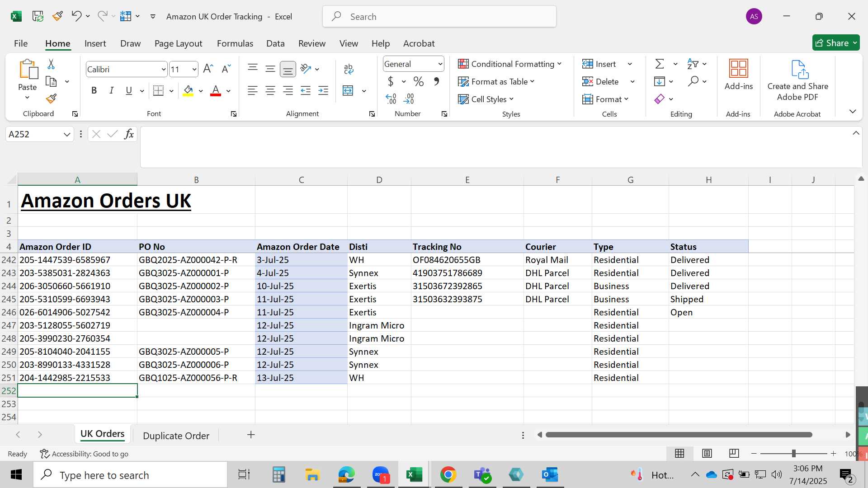Toggle Underline formatting
Image resolution: width=868 pixels, height=488 pixels.
click(129, 90)
